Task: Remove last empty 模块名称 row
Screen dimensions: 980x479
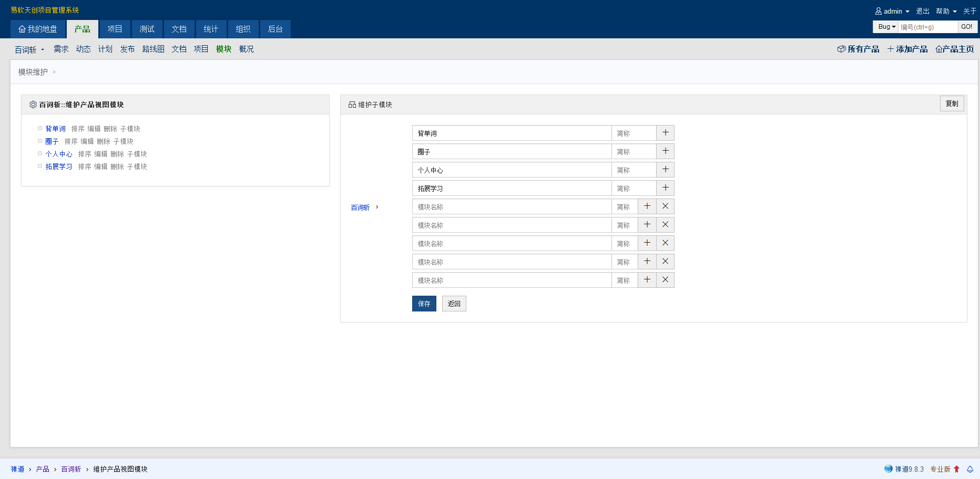Action: 665,280
